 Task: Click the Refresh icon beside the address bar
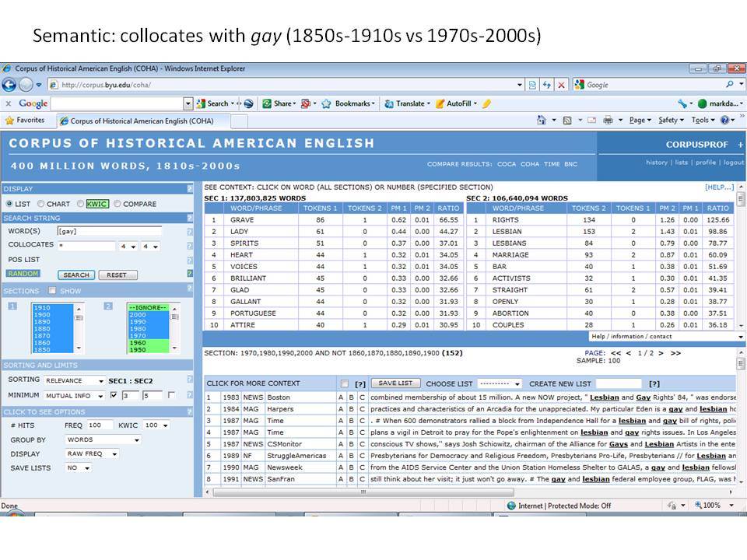pos(547,85)
